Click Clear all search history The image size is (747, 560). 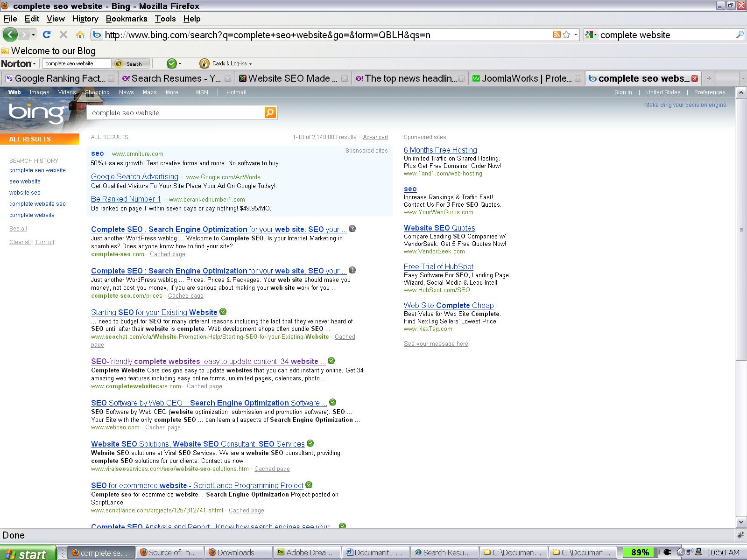20,242
